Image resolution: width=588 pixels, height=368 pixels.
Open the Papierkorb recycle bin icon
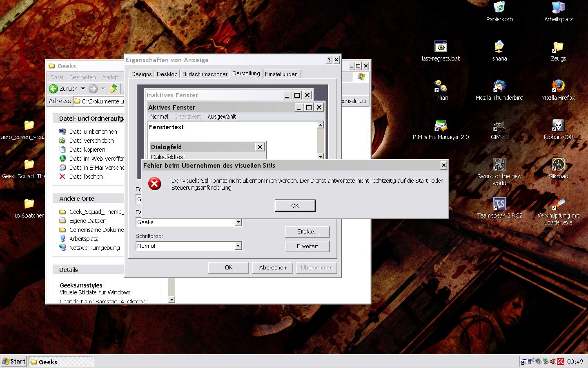pyautogui.click(x=499, y=8)
